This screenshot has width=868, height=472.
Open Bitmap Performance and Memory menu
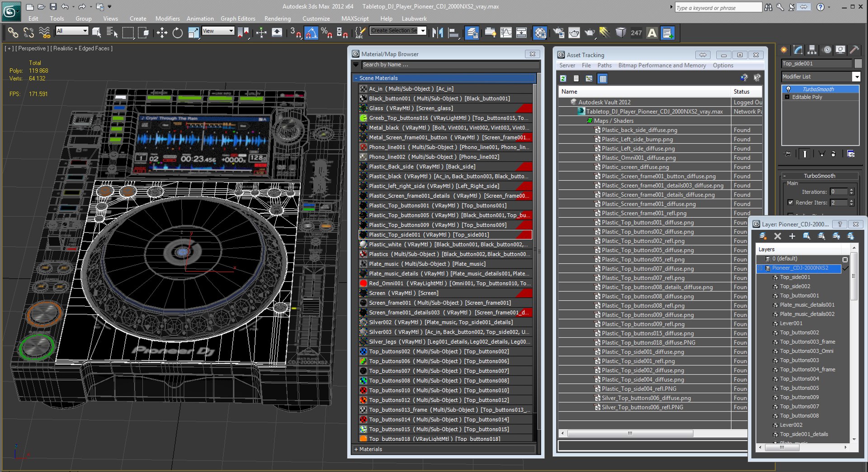pyautogui.click(x=662, y=65)
